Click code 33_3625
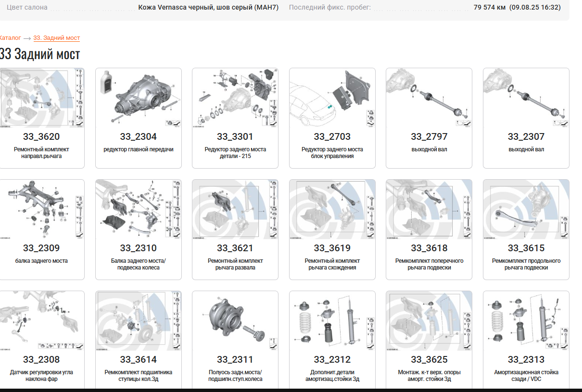Image resolution: width=582 pixels, height=392 pixels. 429,359
